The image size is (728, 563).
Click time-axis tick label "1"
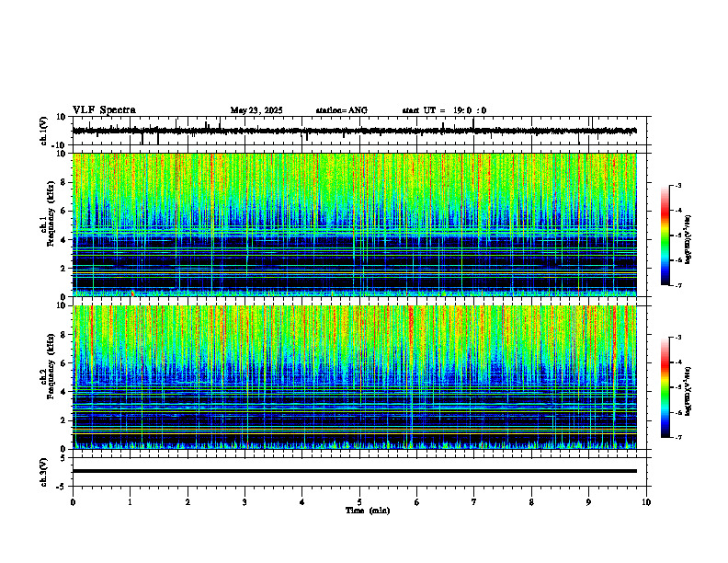[130, 502]
